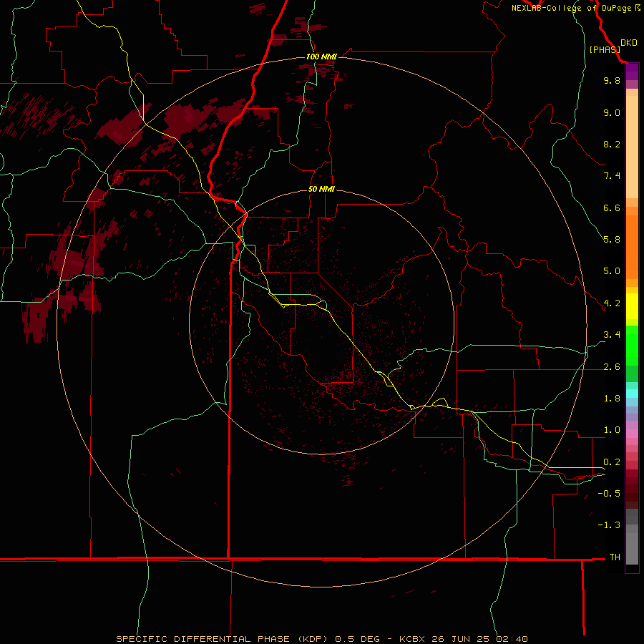Select the 3.4 scale value
Viewport: 644px width, 644px height.
[612, 335]
